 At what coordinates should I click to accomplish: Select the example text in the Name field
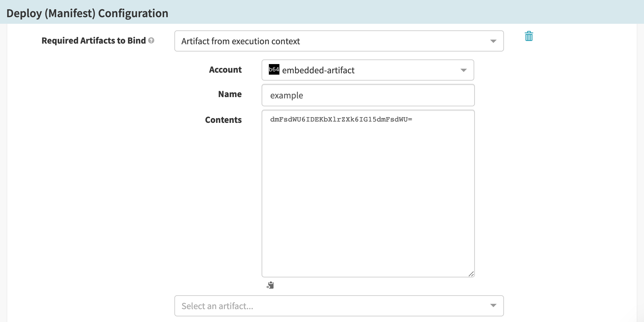point(286,95)
